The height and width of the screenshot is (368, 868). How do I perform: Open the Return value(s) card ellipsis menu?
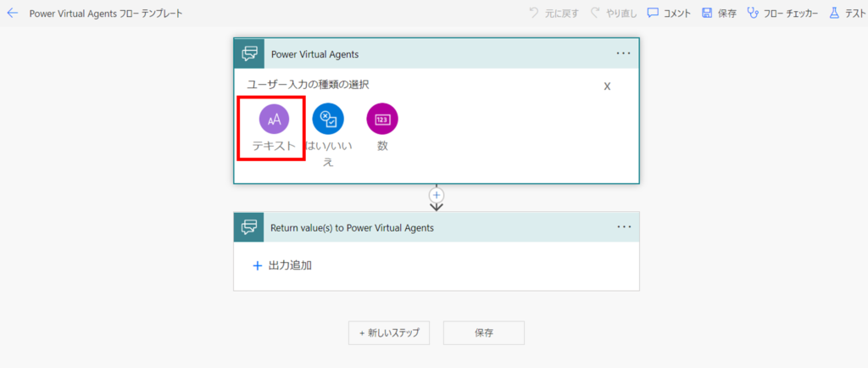tap(624, 226)
